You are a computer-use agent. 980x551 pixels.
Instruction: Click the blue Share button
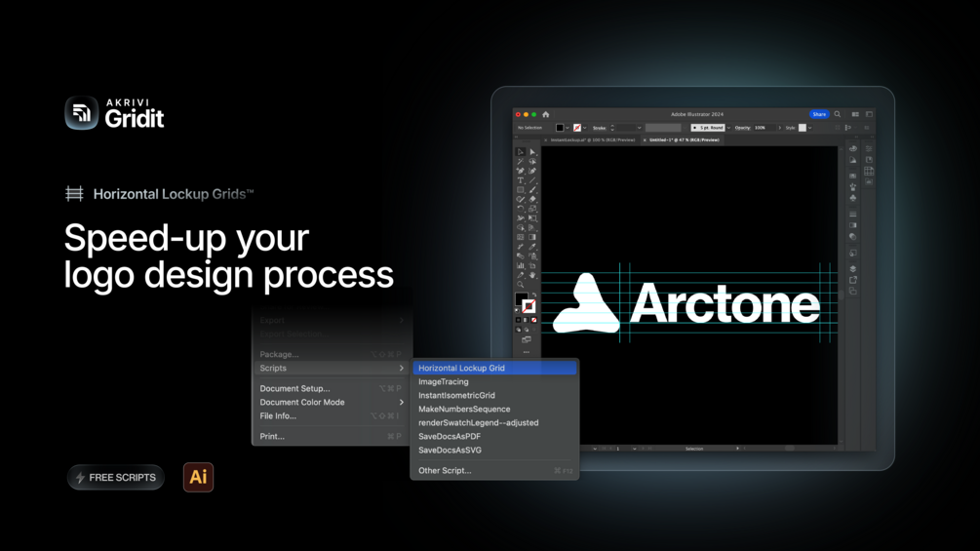tap(819, 114)
